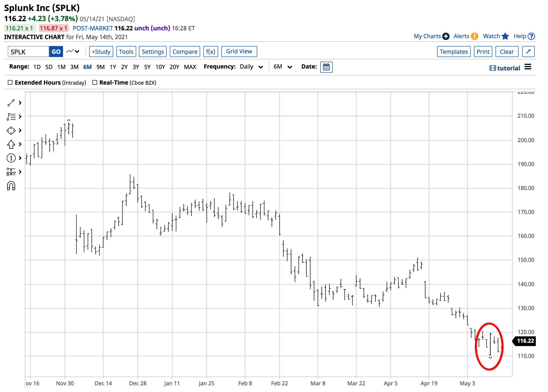
Task: Select the 9M range
Action: click(x=101, y=67)
